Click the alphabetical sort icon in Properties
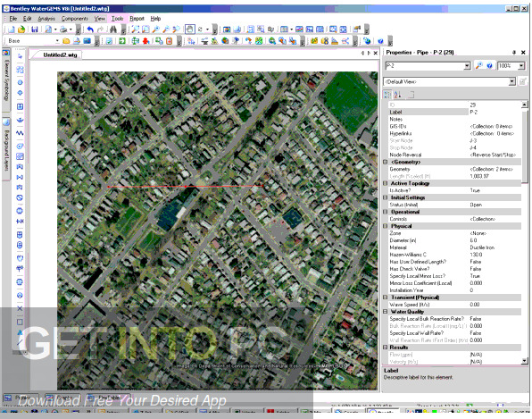Image resolution: width=532 pixels, height=419 pixels. pyautogui.click(x=397, y=95)
